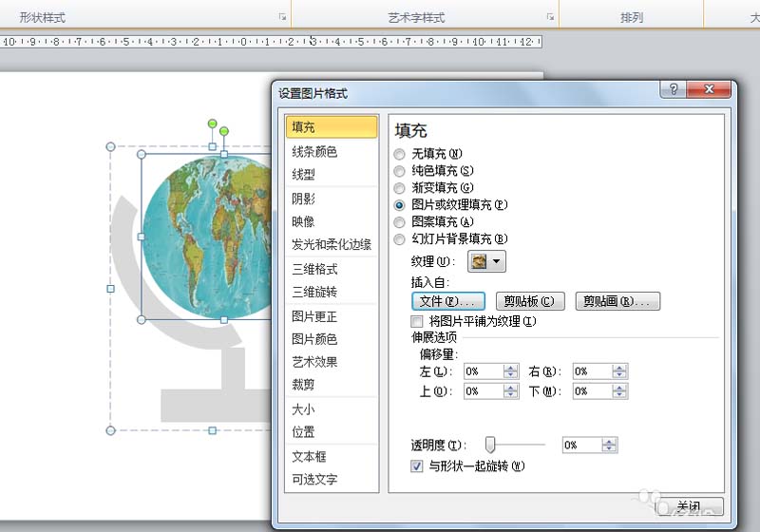
Task: Click the outer group's bottom-middle resize handle
Action: (x=212, y=430)
